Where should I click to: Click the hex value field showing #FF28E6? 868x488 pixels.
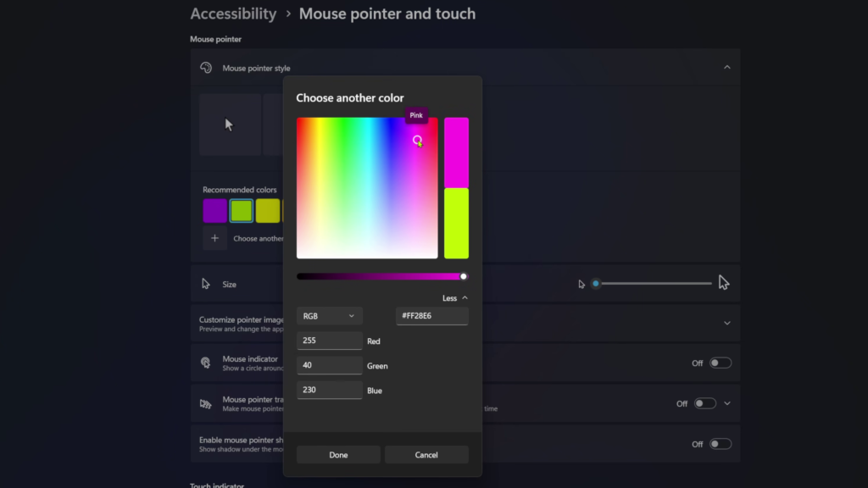[x=432, y=315]
